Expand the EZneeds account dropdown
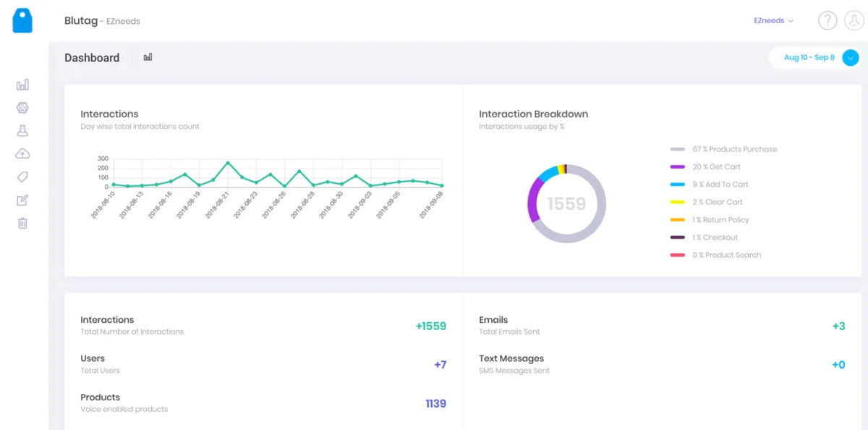Viewport: 868px width, 430px height. [773, 21]
